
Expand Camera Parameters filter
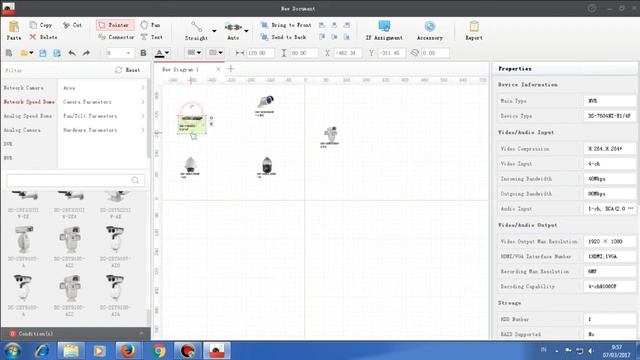tap(103, 102)
